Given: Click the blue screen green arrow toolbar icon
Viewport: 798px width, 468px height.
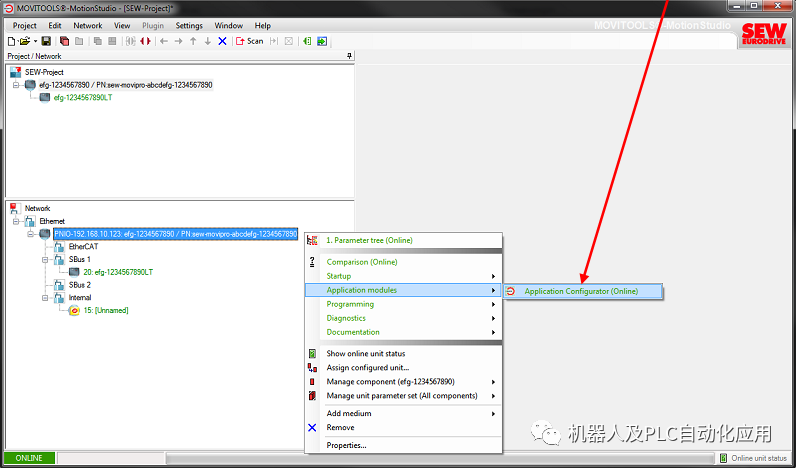Looking at the screenshot, I should point(322,41).
